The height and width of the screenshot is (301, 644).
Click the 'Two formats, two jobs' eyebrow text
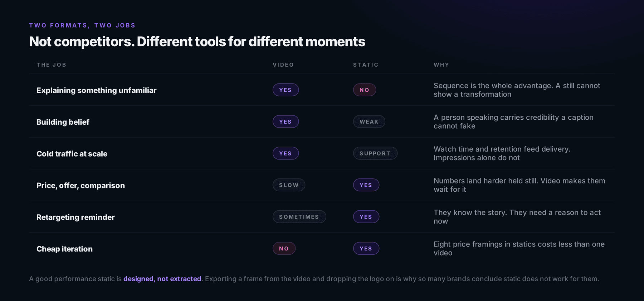point(82,25)
